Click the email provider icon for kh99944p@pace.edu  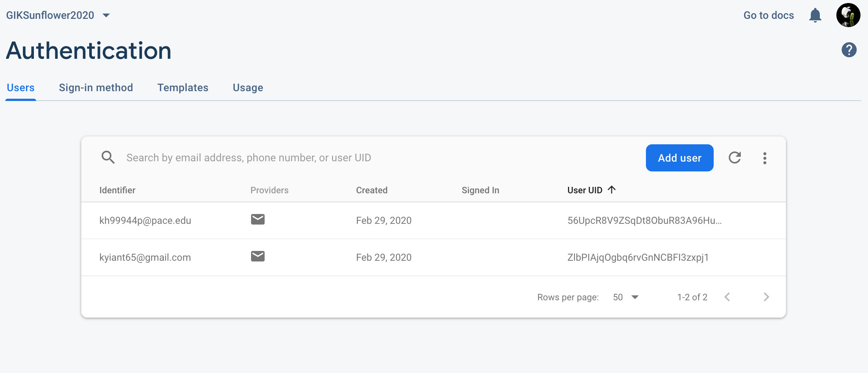[258, 220]
